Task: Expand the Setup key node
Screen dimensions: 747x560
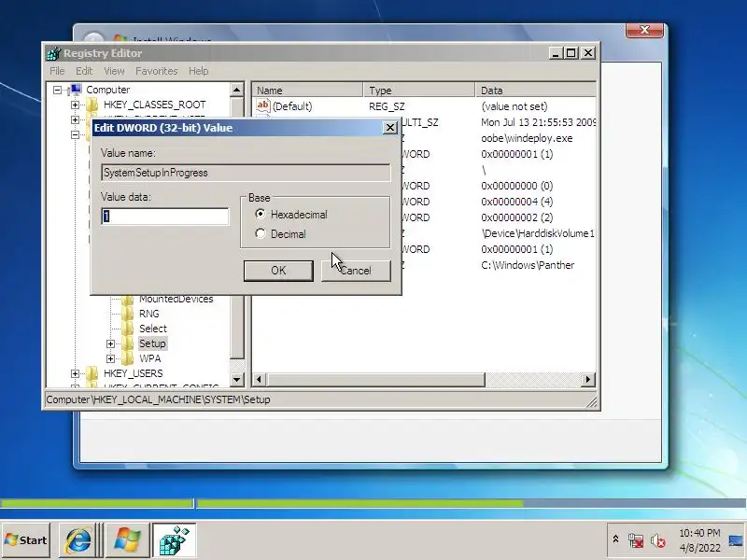Action: point(110,343)
